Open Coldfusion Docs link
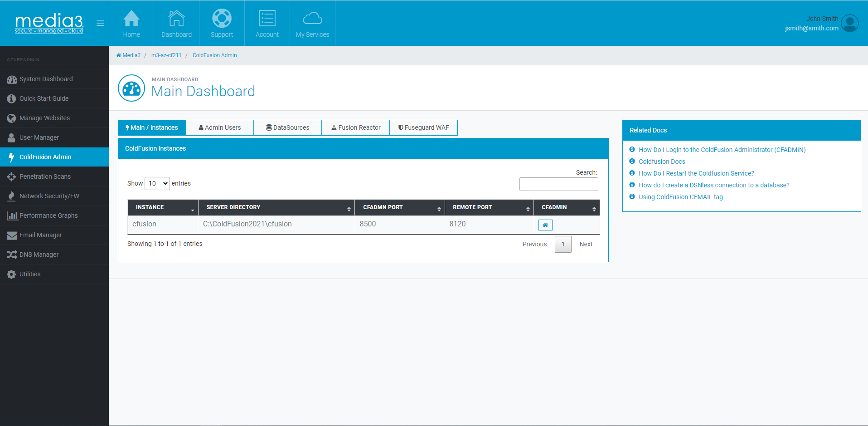Screen dimensions: 868x426 (x=662, y=162)
